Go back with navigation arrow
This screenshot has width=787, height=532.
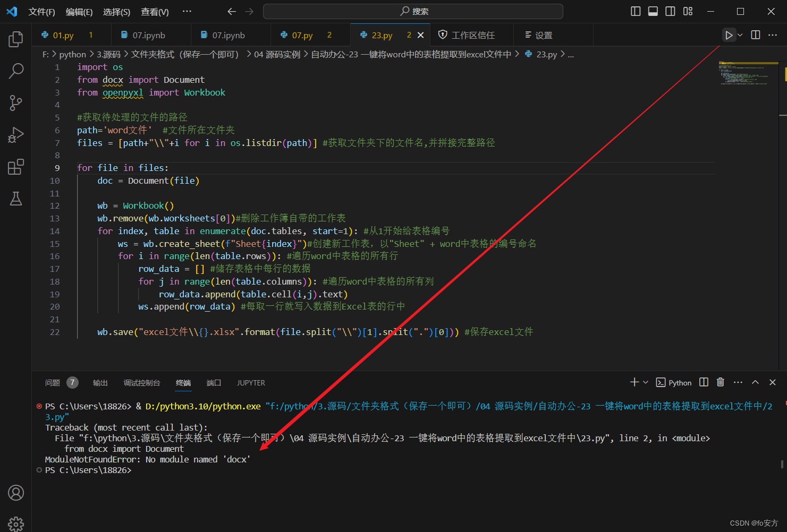232,11
